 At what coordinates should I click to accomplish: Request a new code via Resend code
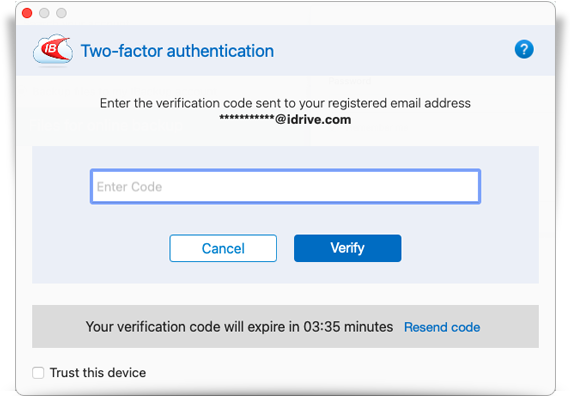tap(442, 327)
